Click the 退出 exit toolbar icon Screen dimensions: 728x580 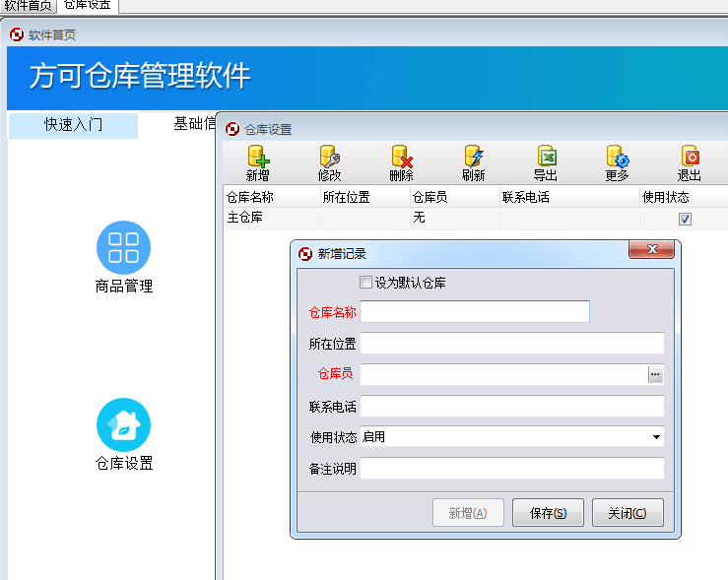point(689,162)
